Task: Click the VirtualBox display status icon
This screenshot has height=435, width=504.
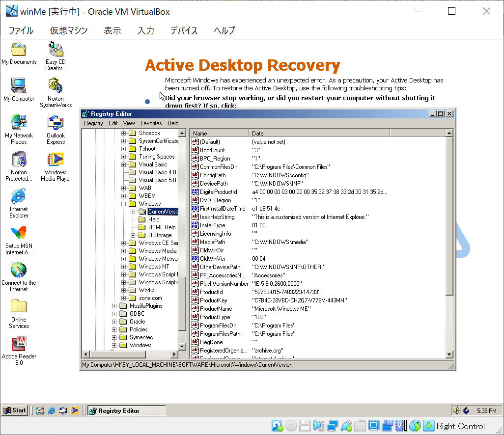Action: pyautogui.click(x=374, y=426)
